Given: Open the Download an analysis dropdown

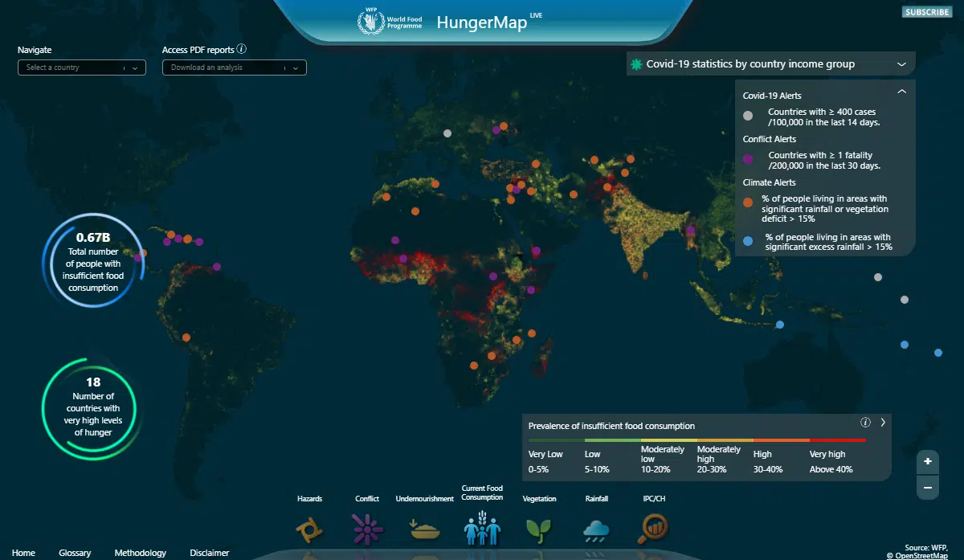Looking at the screenshot, I should pos(234,67).
